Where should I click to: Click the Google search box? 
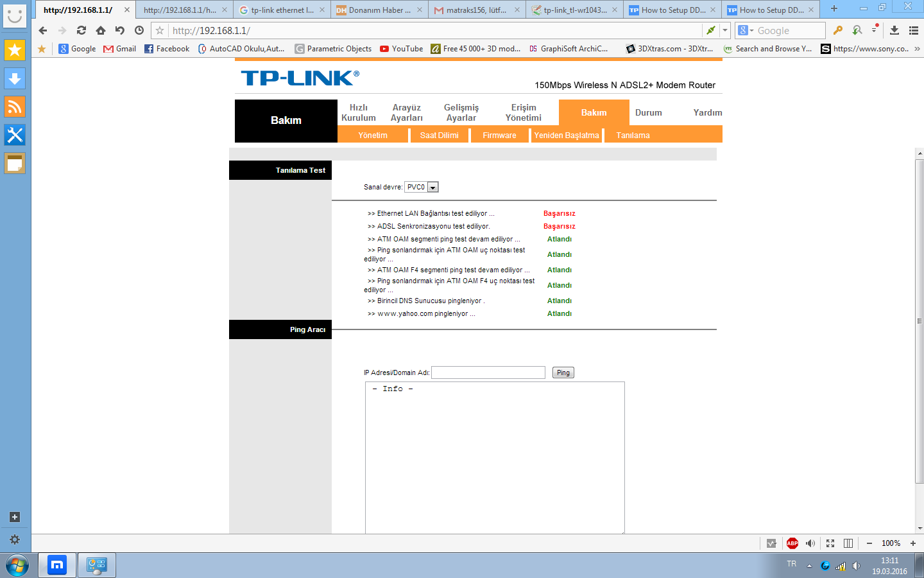[x=790, y=30]
